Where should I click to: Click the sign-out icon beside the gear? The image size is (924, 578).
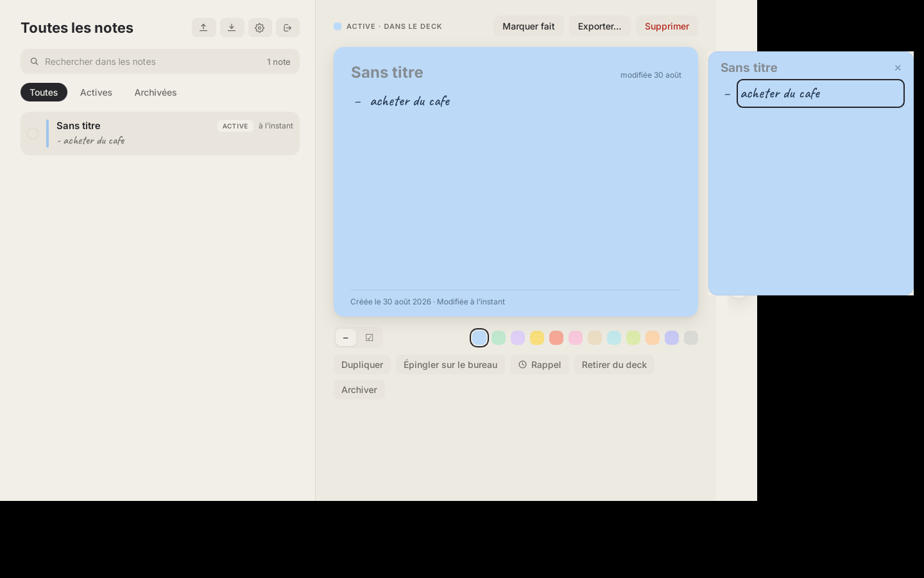(x=287, y=28)
